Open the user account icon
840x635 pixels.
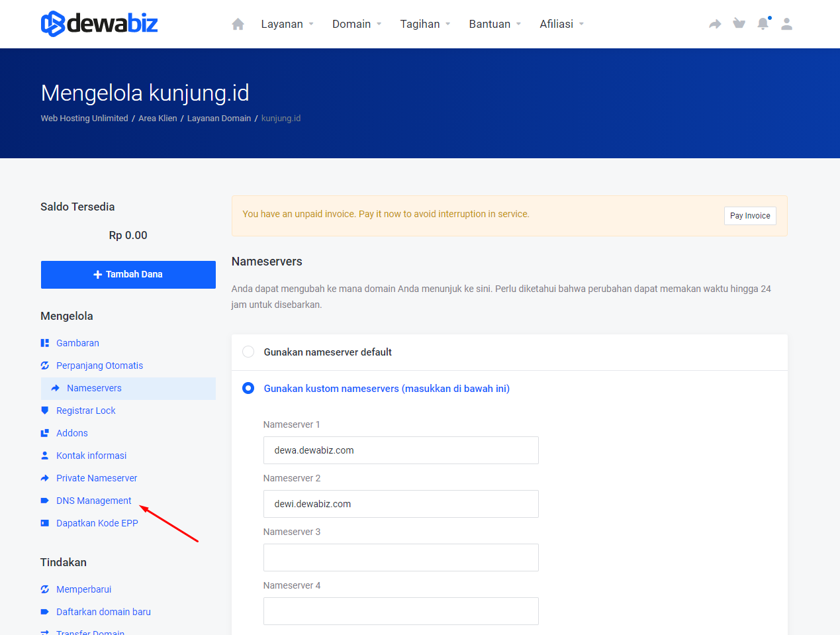click(x=786, y=24)
